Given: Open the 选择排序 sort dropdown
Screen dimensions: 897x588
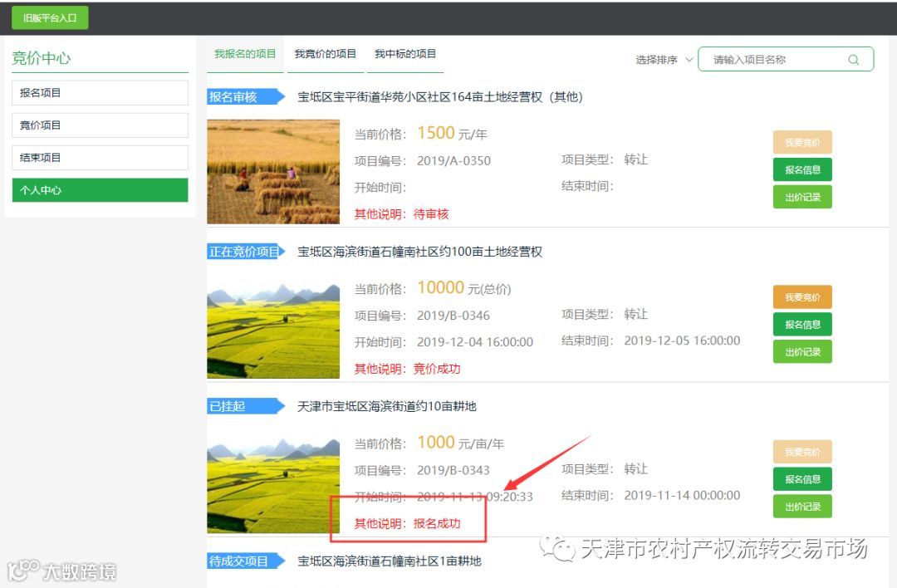Looking at the screenshot, I should coord(664,60).
